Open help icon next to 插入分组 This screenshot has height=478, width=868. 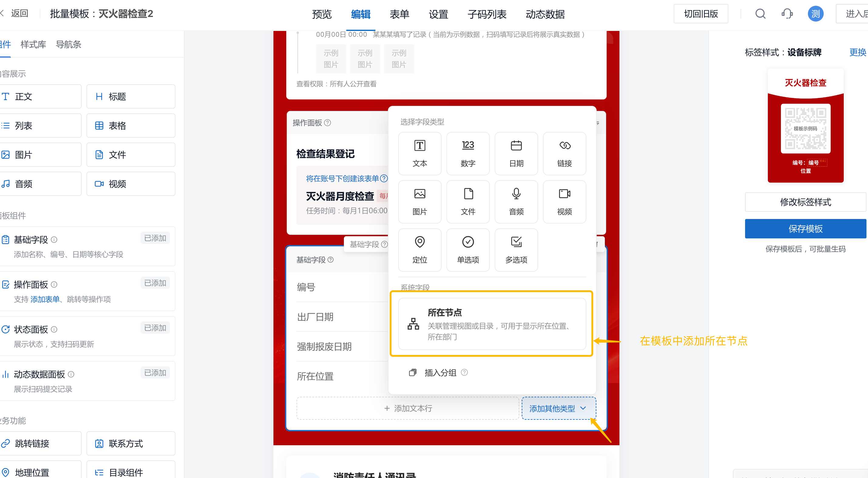464,372
